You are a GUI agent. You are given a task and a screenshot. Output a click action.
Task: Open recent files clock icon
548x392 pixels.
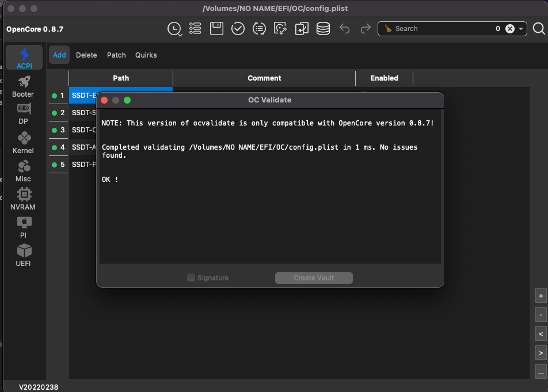tap(174, 29)
